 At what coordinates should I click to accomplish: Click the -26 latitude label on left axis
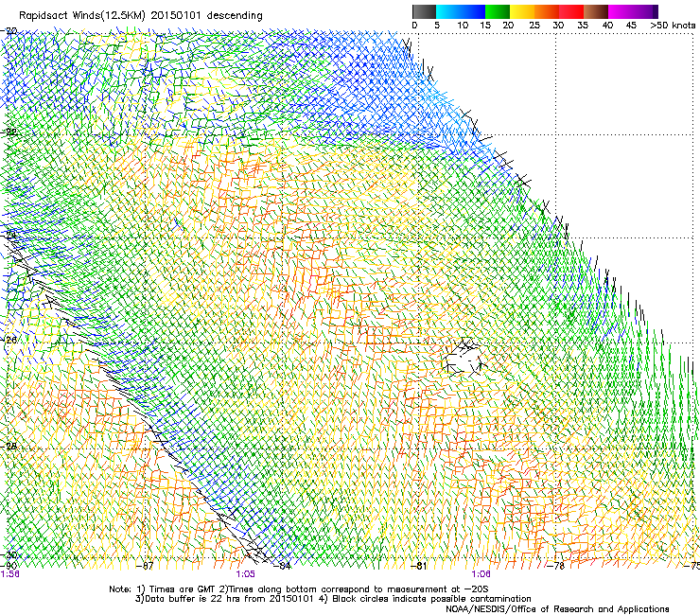9,341
